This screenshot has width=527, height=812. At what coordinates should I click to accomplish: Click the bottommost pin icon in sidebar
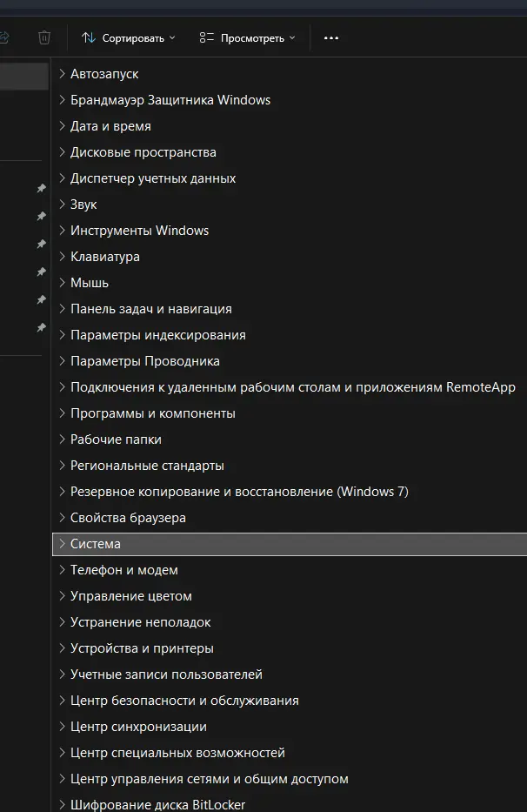[41, 327]
